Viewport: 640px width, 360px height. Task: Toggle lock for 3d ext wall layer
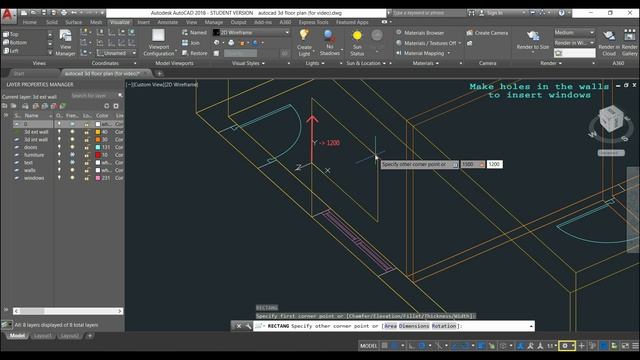[87, 132]
